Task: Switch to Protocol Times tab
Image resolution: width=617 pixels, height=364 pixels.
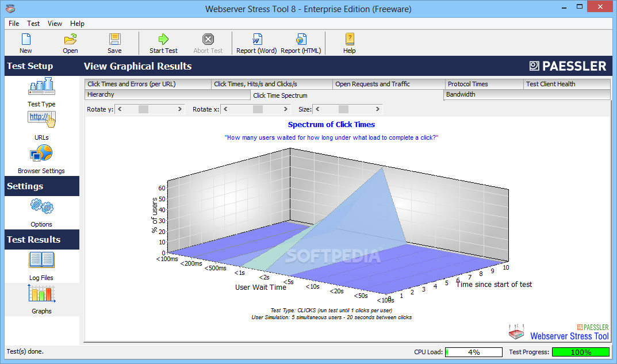Action: click(484, 84)
